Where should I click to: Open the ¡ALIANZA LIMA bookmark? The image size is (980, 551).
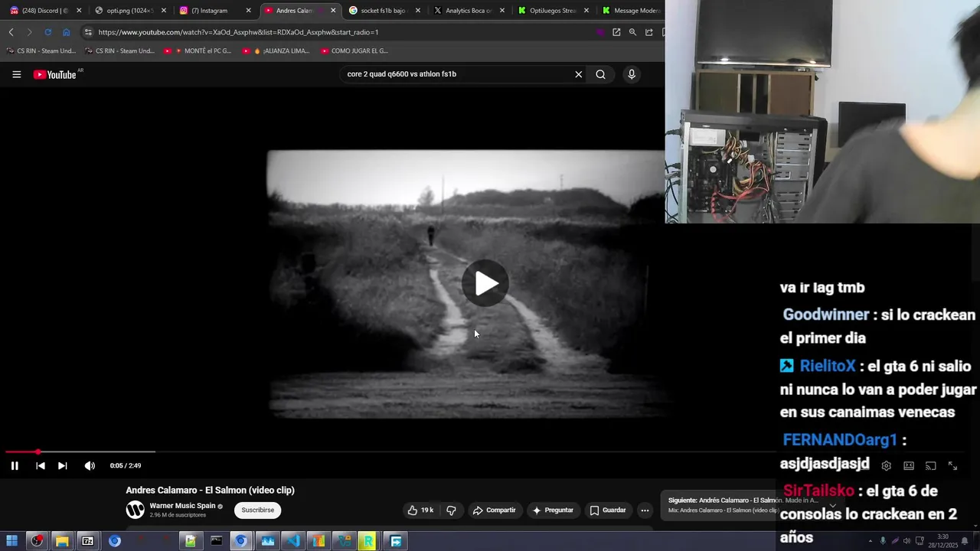point(276,51)
